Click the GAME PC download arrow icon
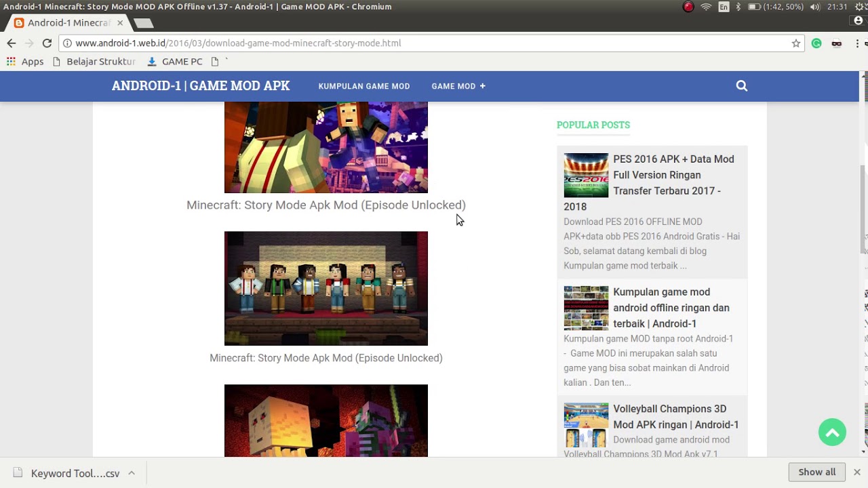868x488 pixels. tap(152, 61)
